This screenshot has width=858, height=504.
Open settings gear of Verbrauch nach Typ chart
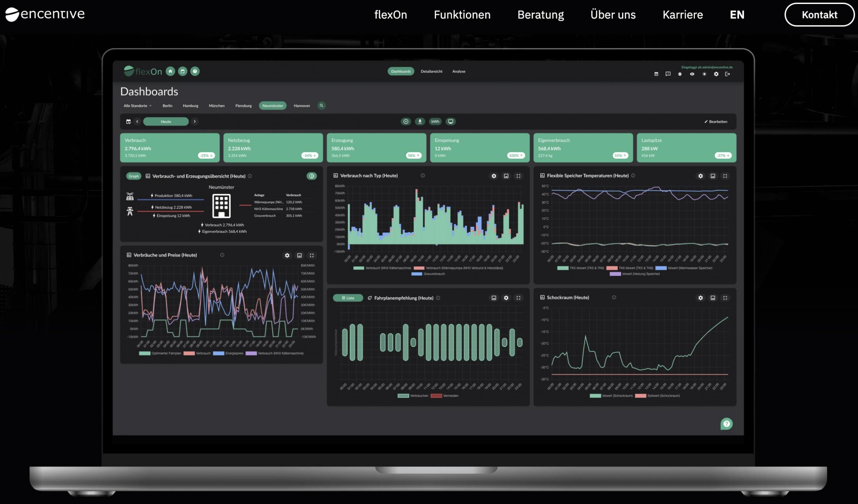(494, 176)
